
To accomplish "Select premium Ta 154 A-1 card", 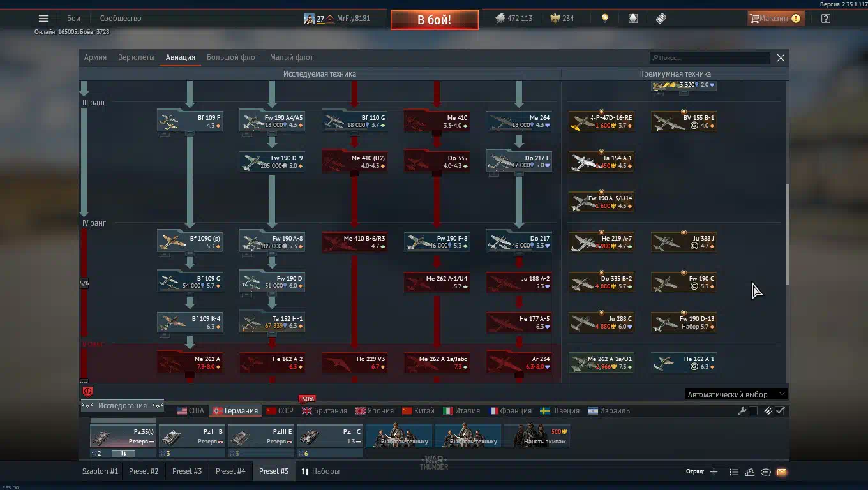I will [x=601, y=161].
